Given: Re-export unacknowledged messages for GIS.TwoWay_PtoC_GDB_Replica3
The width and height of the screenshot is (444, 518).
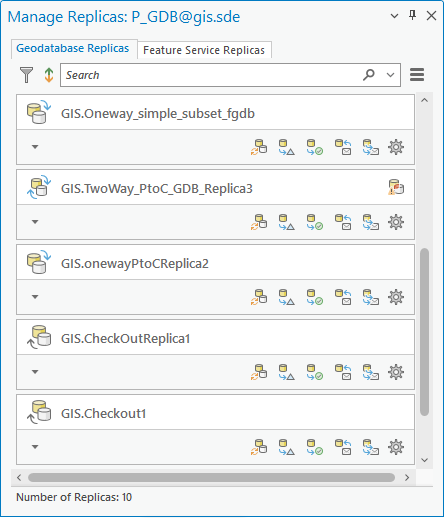Looking at the screenshot, I should pos(371,222).
